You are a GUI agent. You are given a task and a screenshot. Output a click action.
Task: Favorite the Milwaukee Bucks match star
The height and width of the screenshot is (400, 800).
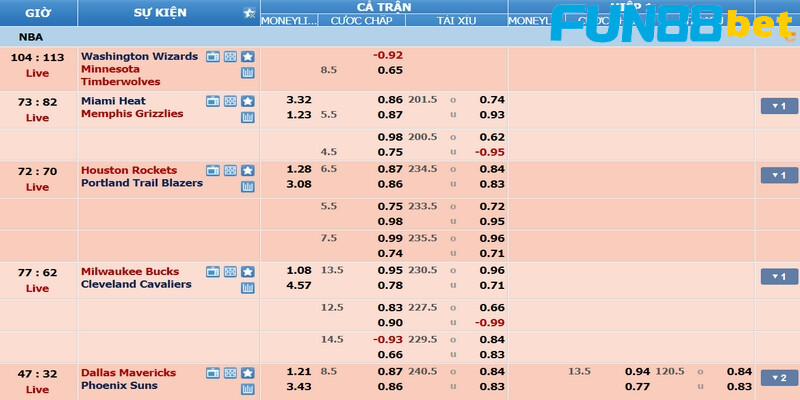pos(247,271)
